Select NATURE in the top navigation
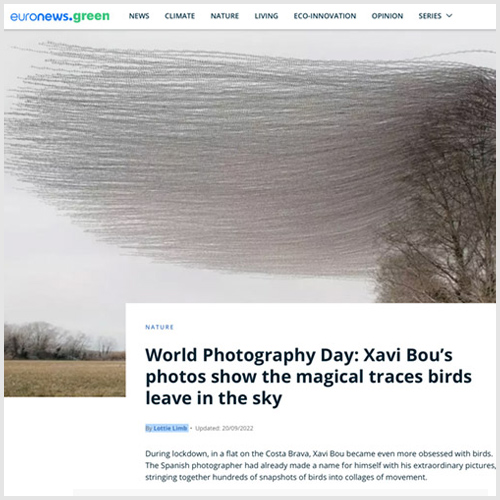Screen dimensions: 500x500 point(225,16)
